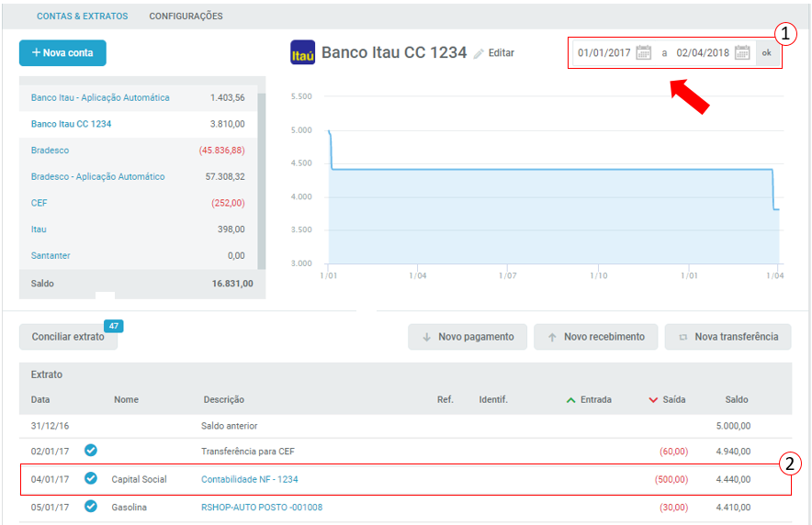Toggle reconciled check for Transferência para CEF
The height and width of the screenshot is (525, 812).
(91, 451)
